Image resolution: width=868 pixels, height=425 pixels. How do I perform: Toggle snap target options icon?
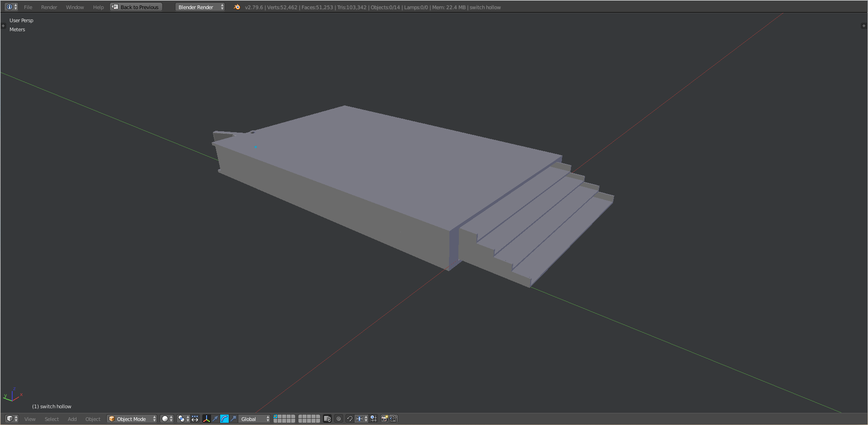[x=373, y=419]
